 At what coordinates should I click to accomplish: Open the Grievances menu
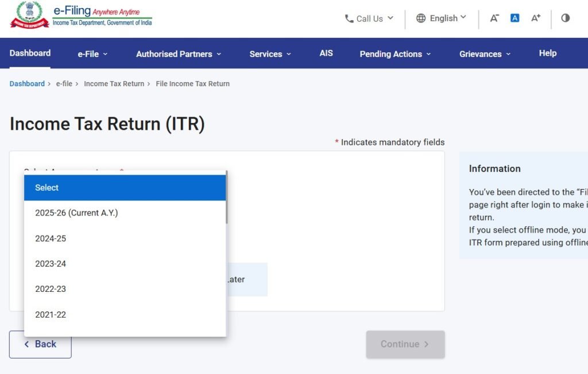click(x=485, y=54)
